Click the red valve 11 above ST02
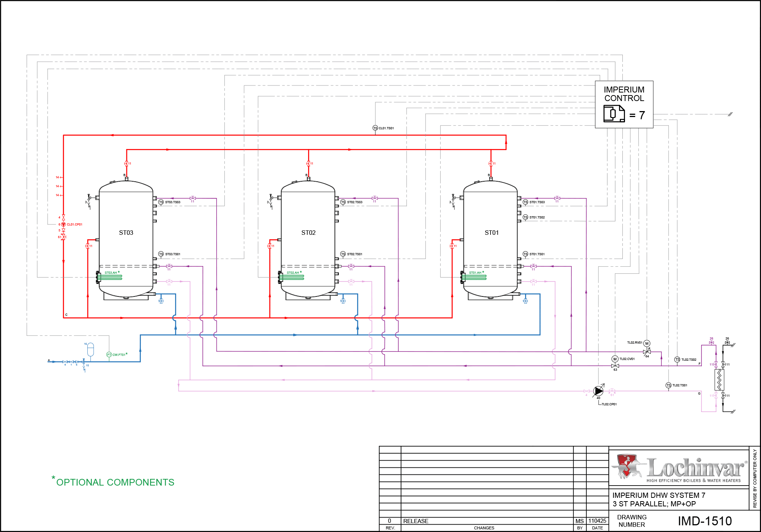The width and height of the screenshot is (761, 532). pyautogui.click(x=308, y=163)
